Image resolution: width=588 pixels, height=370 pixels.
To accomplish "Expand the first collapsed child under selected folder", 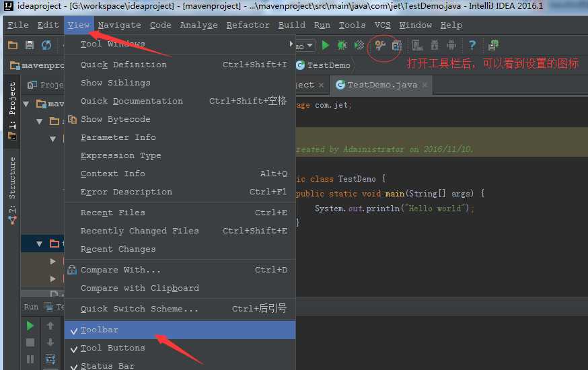I will pos(53,261).
